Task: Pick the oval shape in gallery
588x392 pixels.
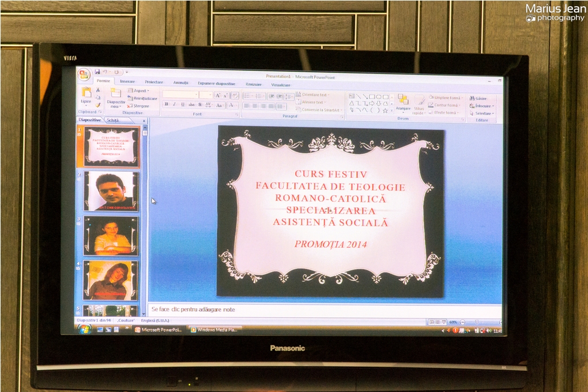Action: click(378, 96)
